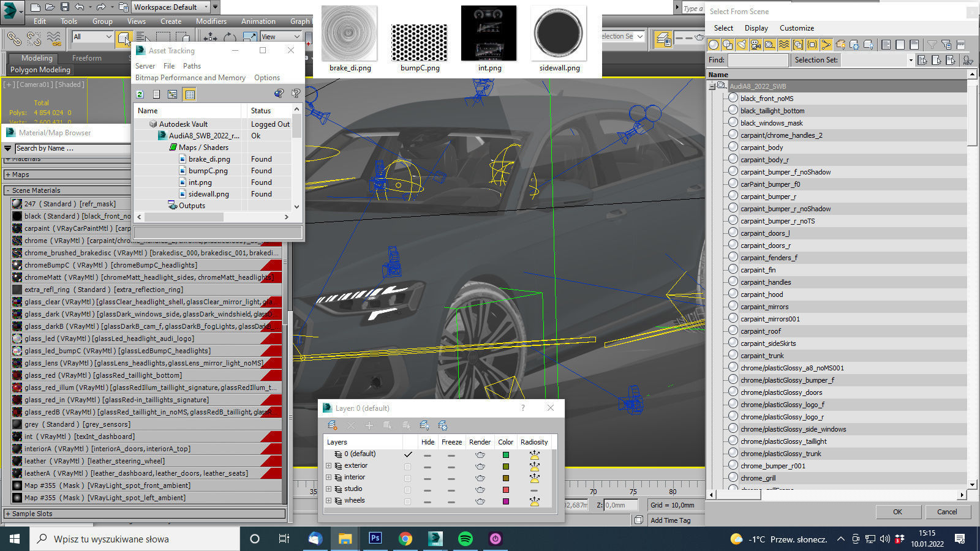This screenshot has width=980, height=551.
Task: Click the Undo arrow icon
Action: click(79, 7)
